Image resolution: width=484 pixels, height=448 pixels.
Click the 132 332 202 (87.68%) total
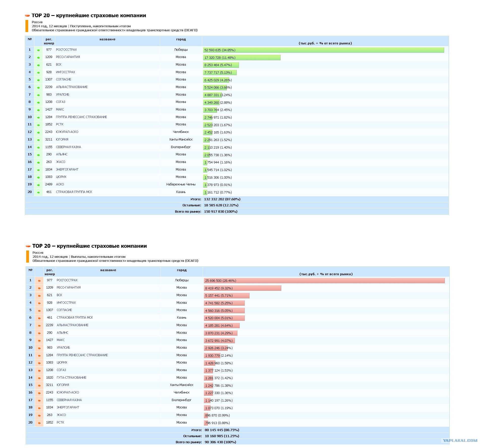222,199
